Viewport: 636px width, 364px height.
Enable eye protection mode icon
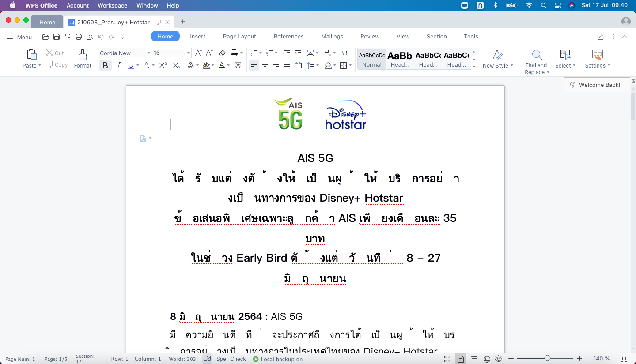click(x=499, y=359)
